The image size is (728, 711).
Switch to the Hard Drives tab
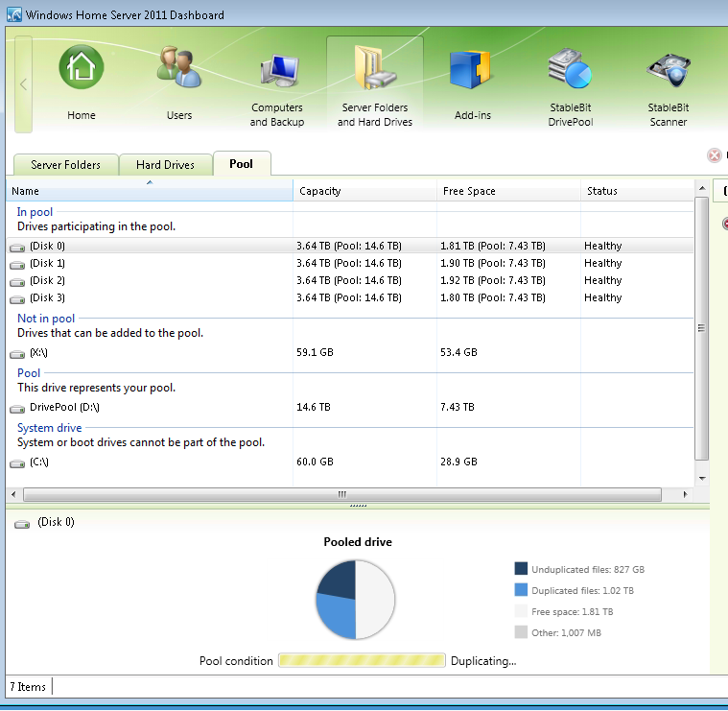(x=165, y=165)
